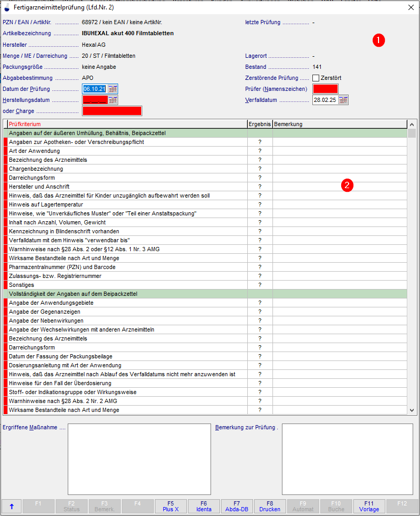Select the 'Hinweis auf Lagertemperatur' row

coord(205,205)
